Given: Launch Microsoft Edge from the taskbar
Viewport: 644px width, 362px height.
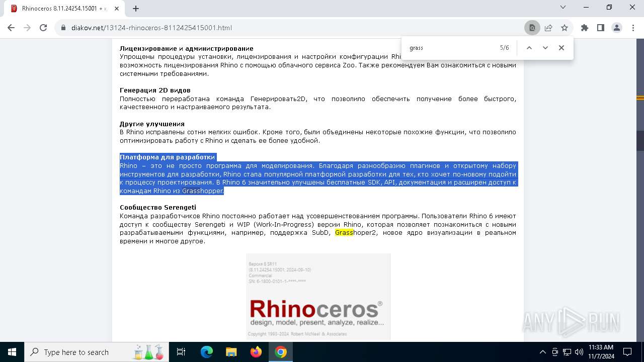Looking at the screenshot, I should click(207, 352).
